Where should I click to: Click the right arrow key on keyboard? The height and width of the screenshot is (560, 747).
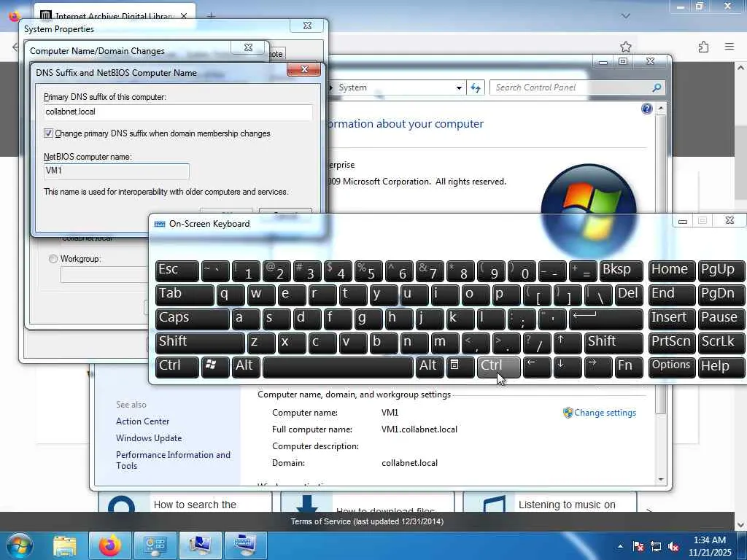point(598,367)
